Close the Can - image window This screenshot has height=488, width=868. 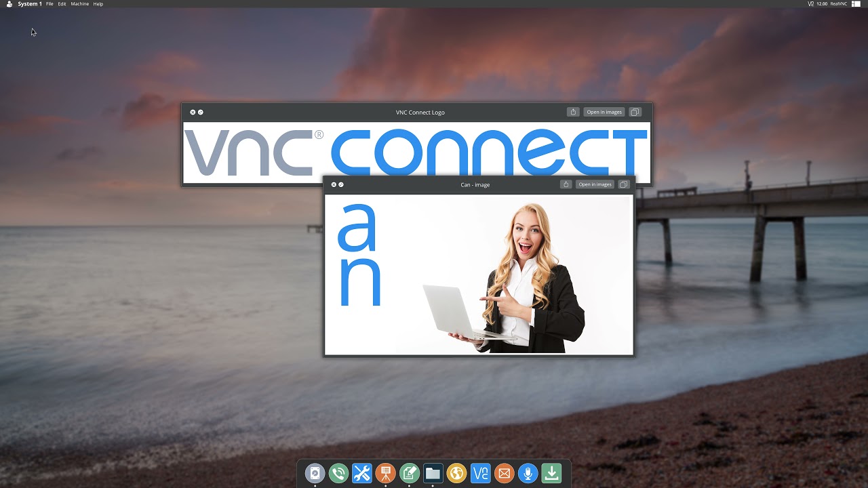[x=334, y=184]
